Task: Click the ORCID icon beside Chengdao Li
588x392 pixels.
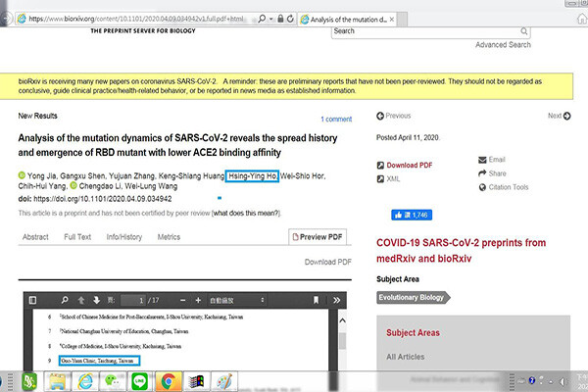Action: click(73, 185)
